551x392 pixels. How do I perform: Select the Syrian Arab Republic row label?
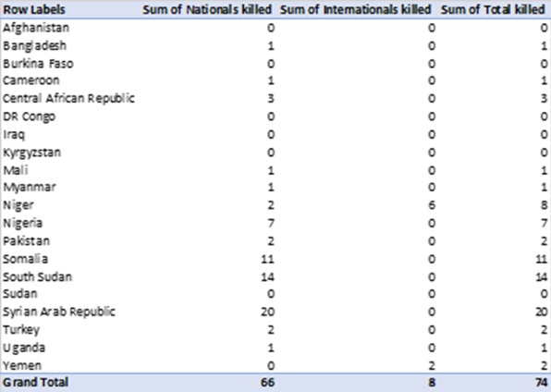[59, 312]
